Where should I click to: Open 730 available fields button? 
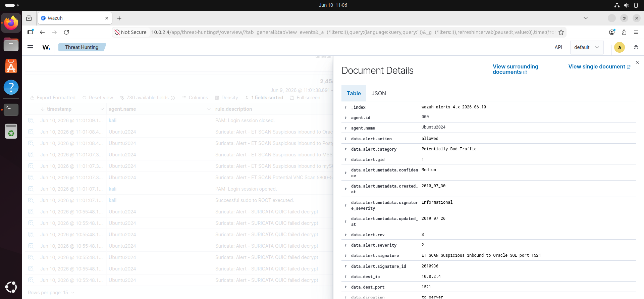coord(147,98)
